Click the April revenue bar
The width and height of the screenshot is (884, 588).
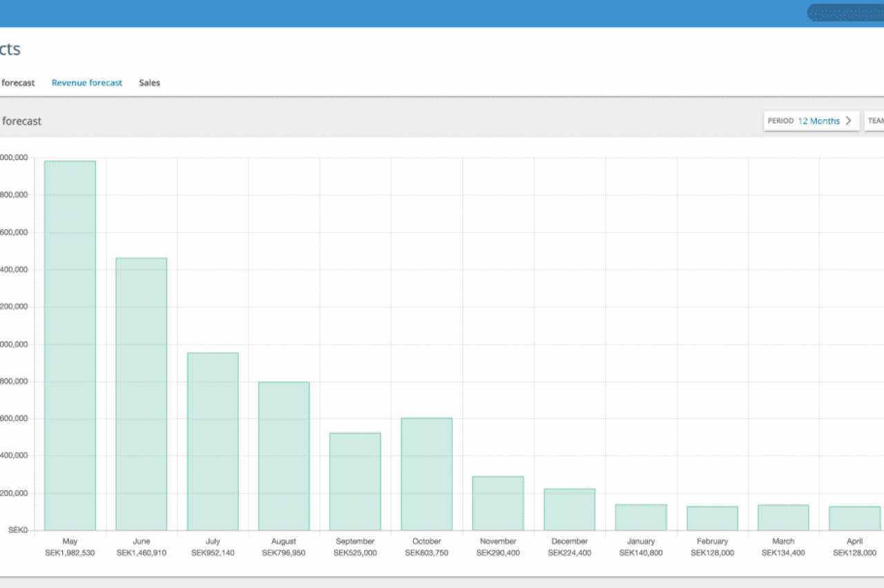coord(854,518)
